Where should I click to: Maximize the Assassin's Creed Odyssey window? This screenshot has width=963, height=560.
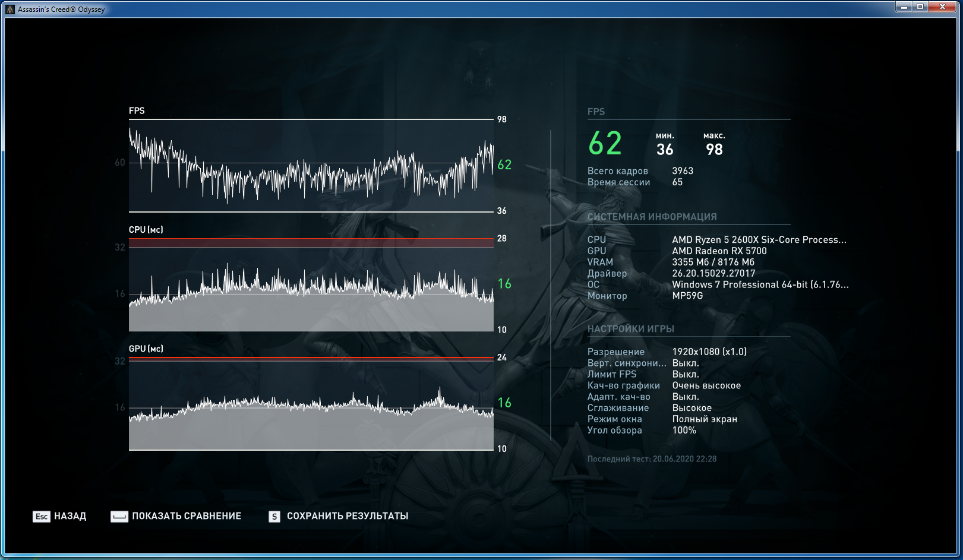pyautogui.click(x=920, y=7)
